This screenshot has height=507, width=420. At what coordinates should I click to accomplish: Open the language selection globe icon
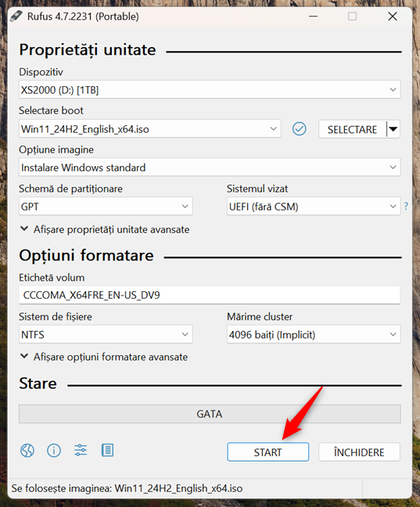tap(27, 450)
